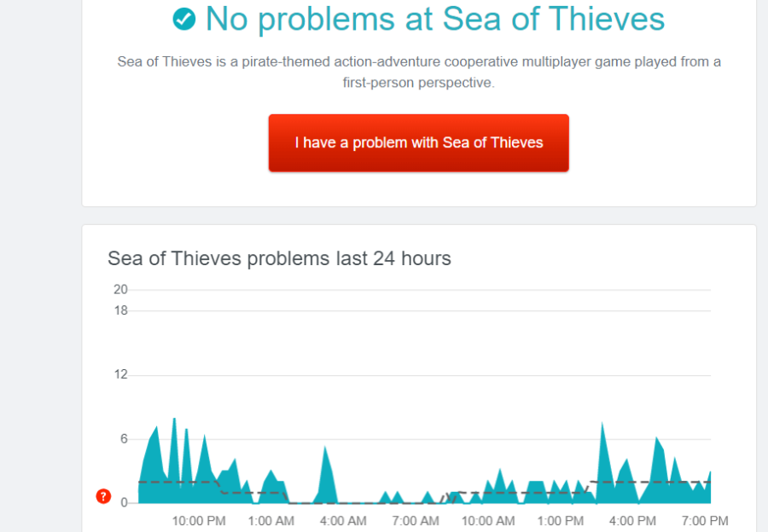Click the y-axis value 12 label
The image size is (768, 532).
pyautogui.click(x=120, y=375)
